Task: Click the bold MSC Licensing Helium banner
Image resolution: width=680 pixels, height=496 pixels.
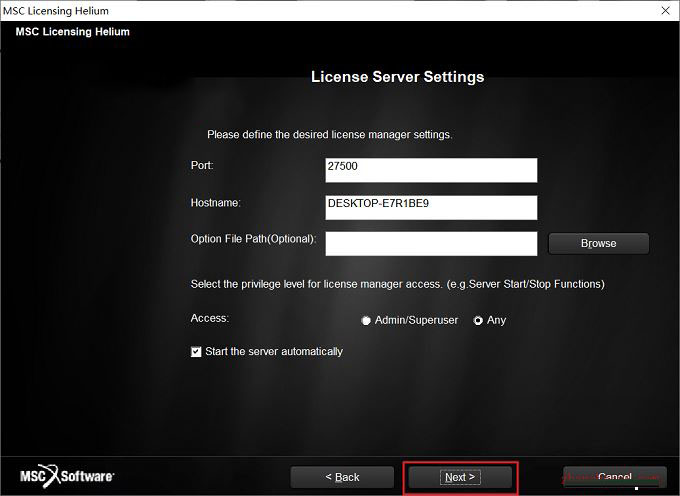Action: tap(72, 32)
